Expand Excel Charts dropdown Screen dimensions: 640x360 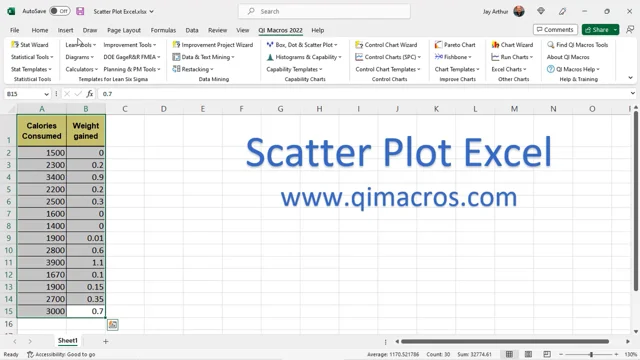pos(509,69)
